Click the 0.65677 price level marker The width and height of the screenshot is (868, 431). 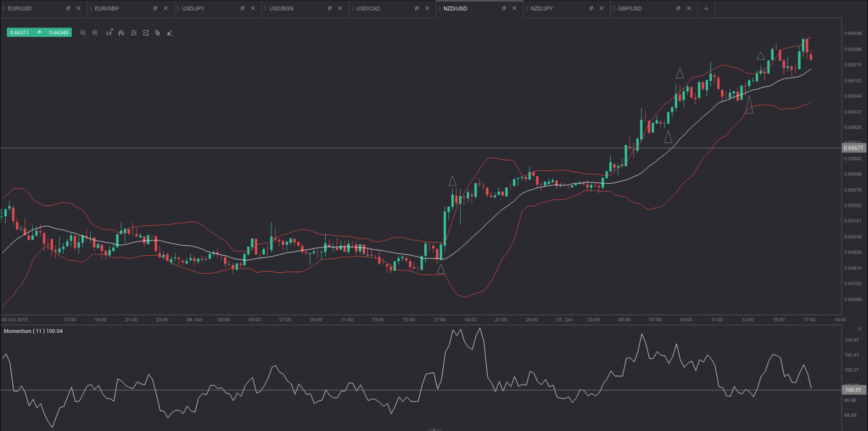point(853,148)
